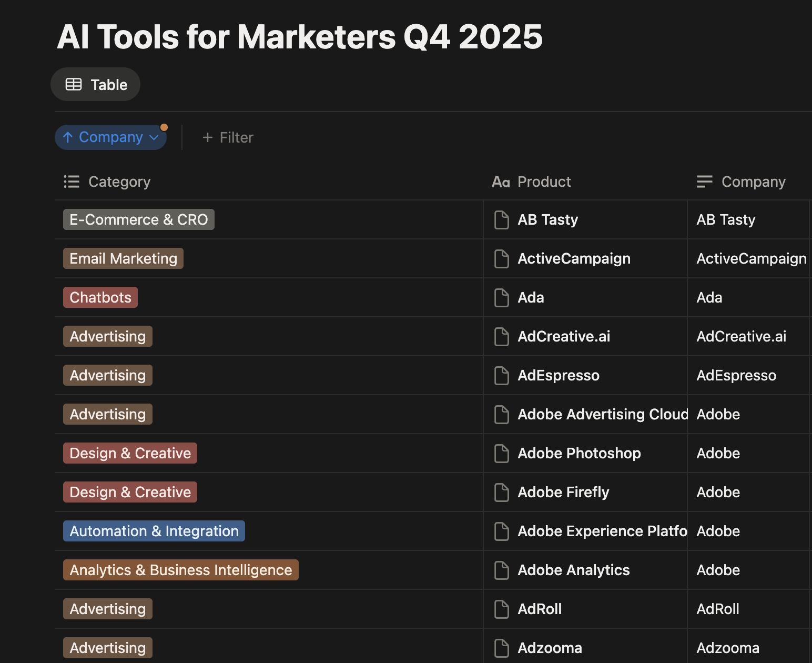Viewport: 812px width, 663px height.
Task: Click the orange notification dot on the Company pill
Action: click(x=164, y=127)
